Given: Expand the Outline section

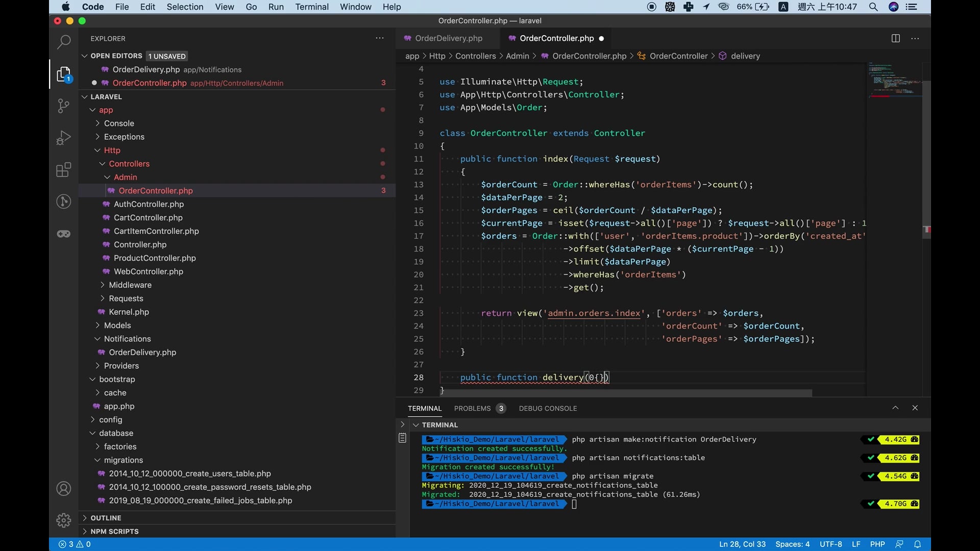Looking at the screenshot, I should pos(106,517).
